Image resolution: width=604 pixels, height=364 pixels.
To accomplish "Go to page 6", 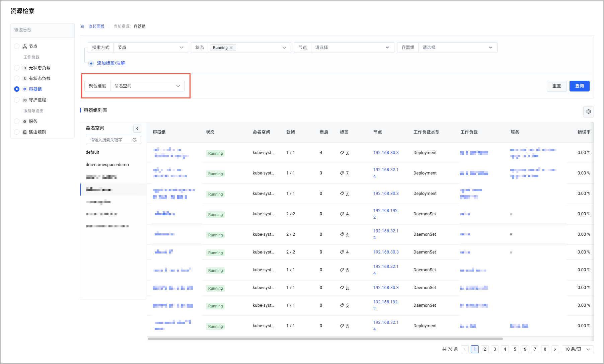I will [x=525, y=349].
